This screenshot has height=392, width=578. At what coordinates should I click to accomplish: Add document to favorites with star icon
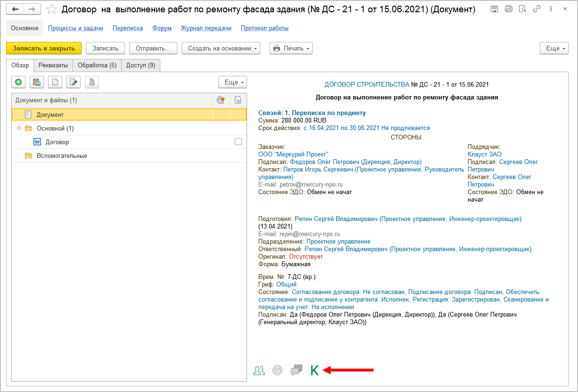click(x=52, y=9)
